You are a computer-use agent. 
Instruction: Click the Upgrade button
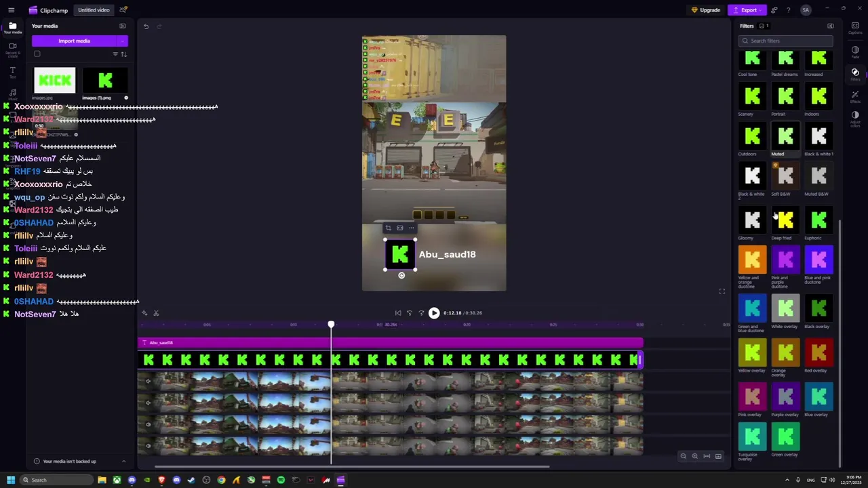[706, 10]
